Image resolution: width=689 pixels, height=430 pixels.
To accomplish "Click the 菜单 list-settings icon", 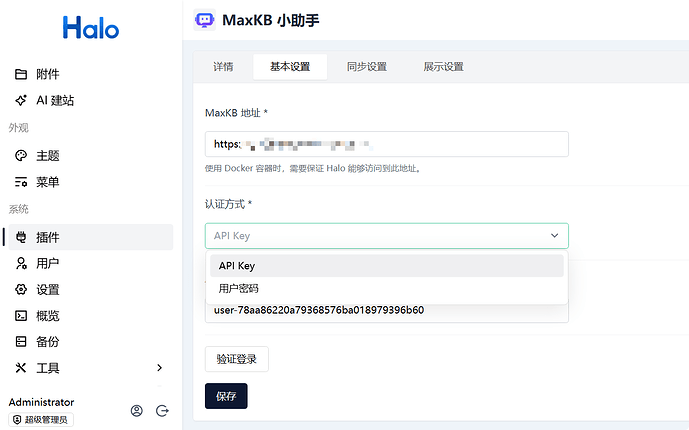I will [21, 182].
